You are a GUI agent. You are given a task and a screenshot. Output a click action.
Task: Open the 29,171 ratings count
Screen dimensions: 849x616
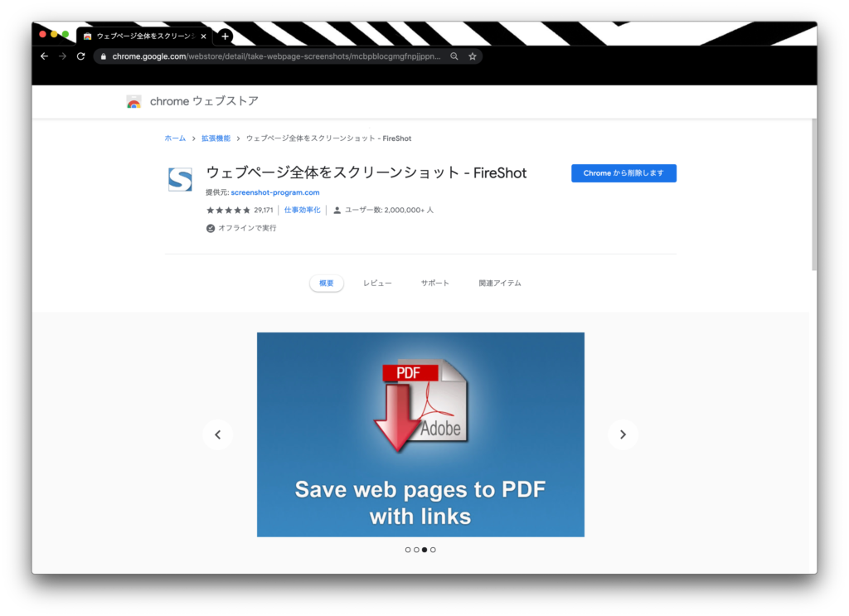tap(264, 210)
